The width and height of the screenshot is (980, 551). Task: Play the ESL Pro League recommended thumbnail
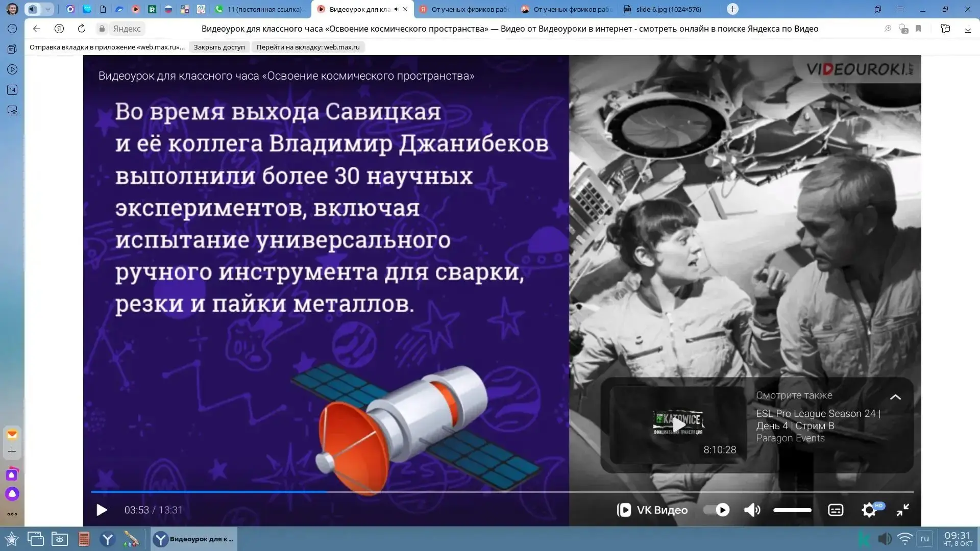point(678,424)
